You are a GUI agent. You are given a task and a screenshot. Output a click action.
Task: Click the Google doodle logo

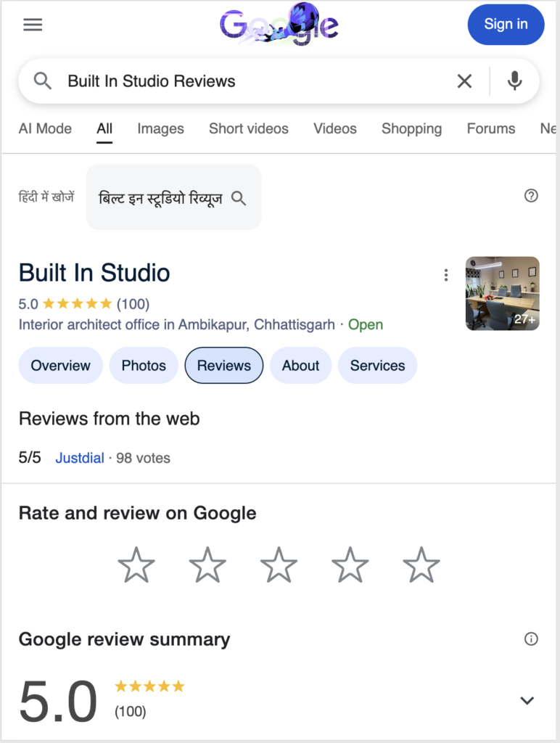(279, 24)
